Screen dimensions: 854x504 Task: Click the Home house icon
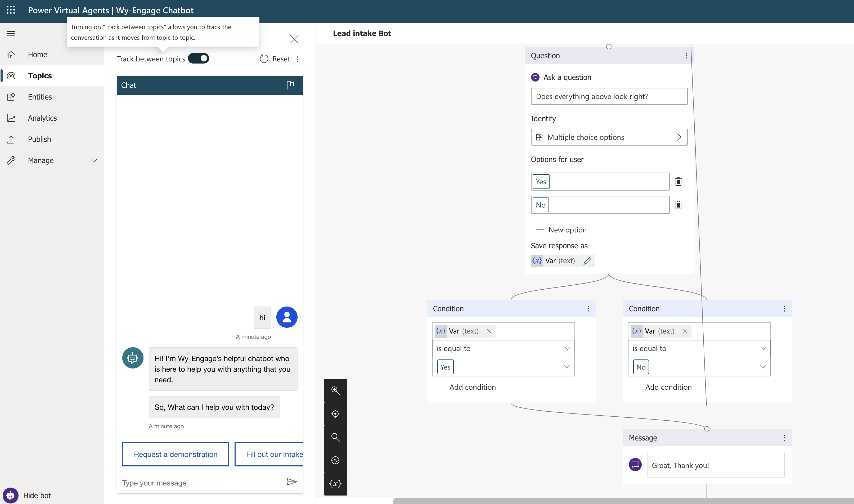click(x=11, y=54)
